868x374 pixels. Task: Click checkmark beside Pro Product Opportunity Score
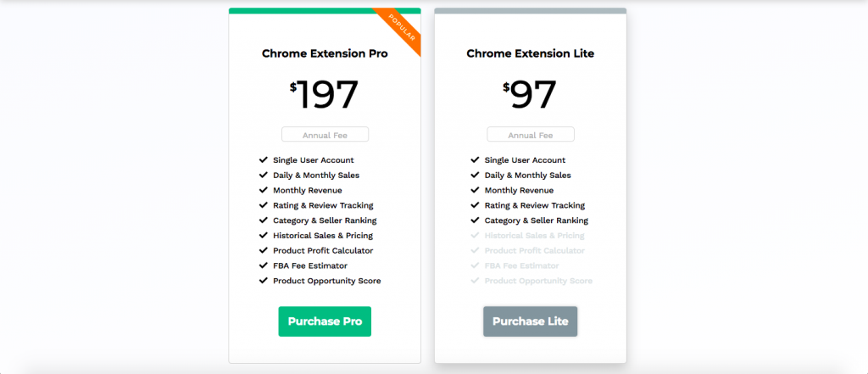(263, 281)
